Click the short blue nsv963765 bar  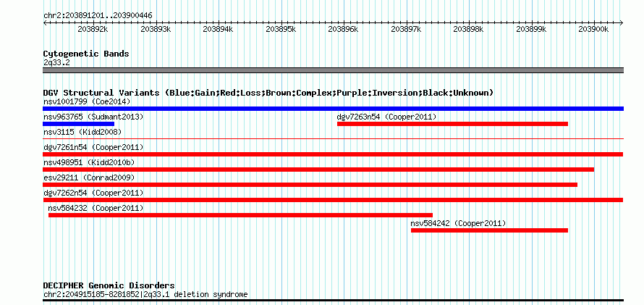point(78,124)
